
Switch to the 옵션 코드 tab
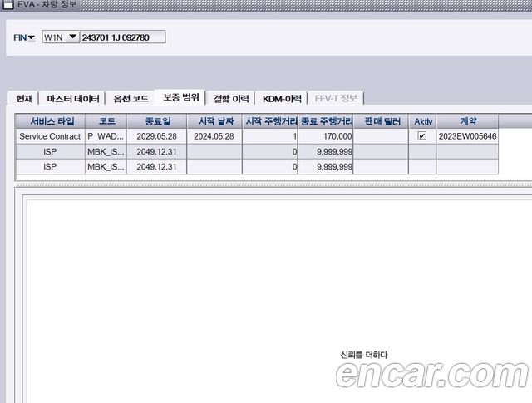[x=131, y=98]
